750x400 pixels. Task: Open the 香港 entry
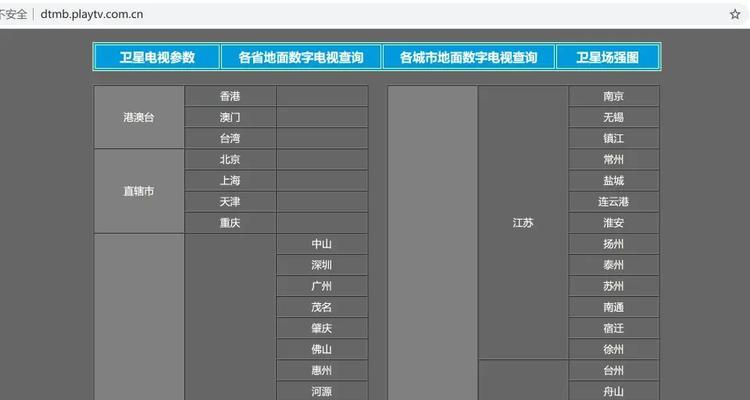[230, 96]
